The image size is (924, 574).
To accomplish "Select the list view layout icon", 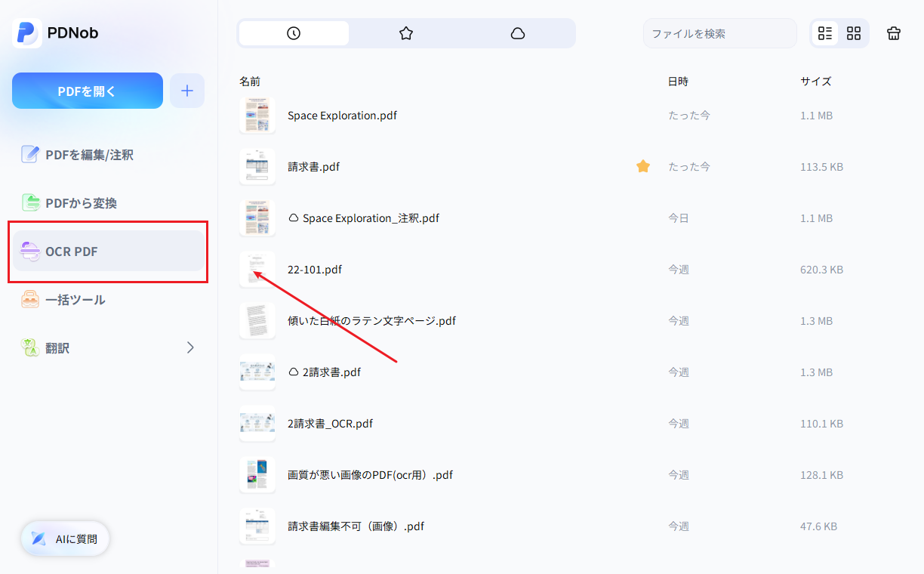I will [825, 33].
